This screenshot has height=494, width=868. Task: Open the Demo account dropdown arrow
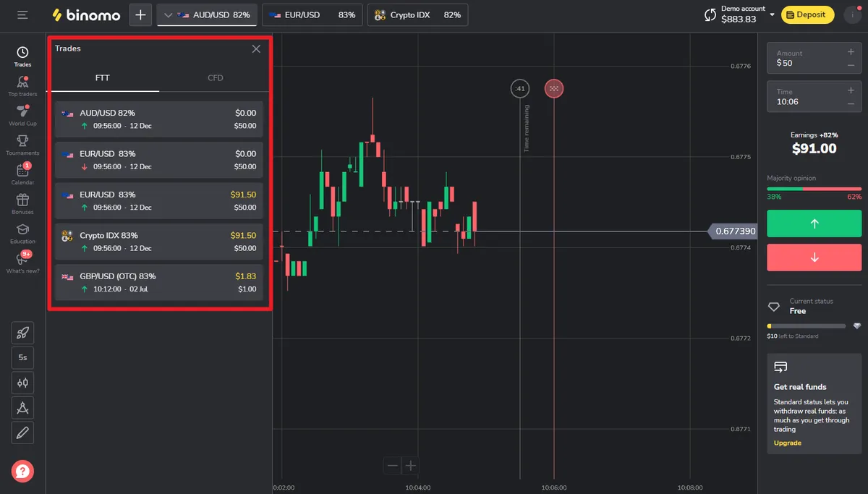pyautogui.click(x=773, y=14)
